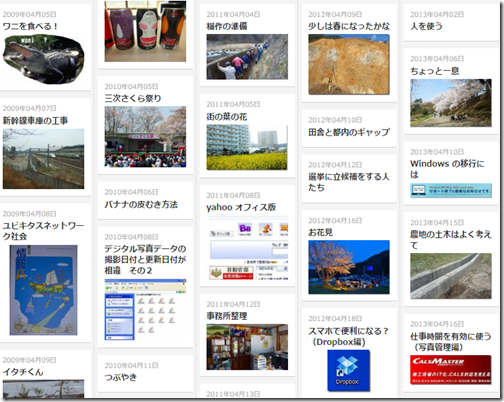
Task: Open the post 稲作の準備
Action: click(227, 26)
